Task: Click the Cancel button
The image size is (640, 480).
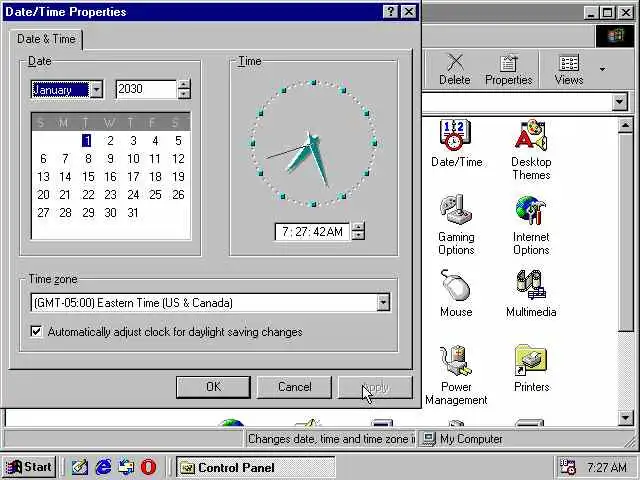Action: click(x=294, y=387)
